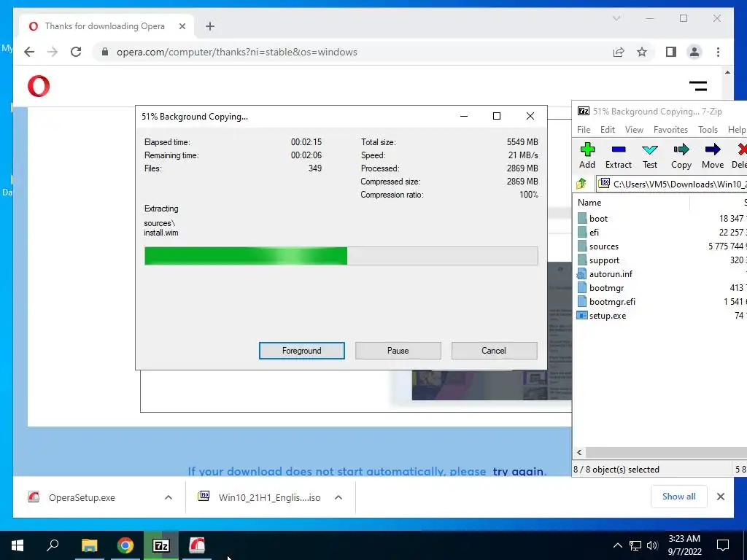
Task: Click the Foreground button
Action: [301, 351]
